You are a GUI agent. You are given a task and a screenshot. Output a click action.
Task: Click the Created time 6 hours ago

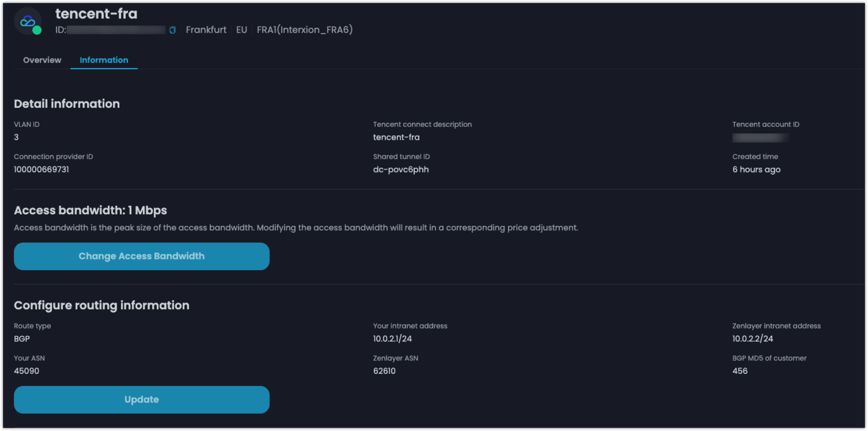pyautogui.click(x=756, y=169)
